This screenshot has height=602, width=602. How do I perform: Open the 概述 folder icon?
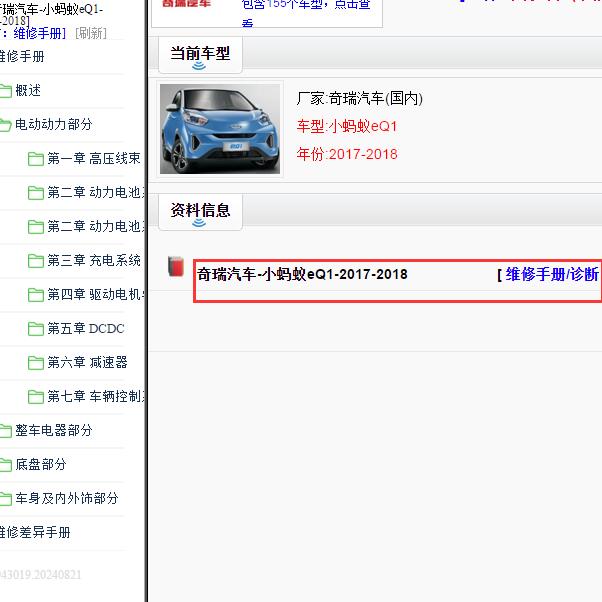pyautogui.click(x=5, y=91)
